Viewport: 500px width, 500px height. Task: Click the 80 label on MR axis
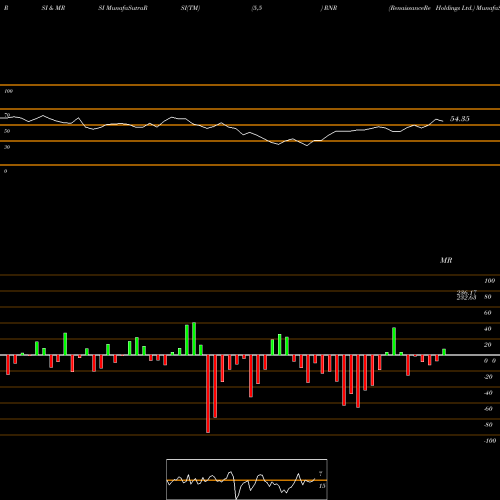coord(488,297)
